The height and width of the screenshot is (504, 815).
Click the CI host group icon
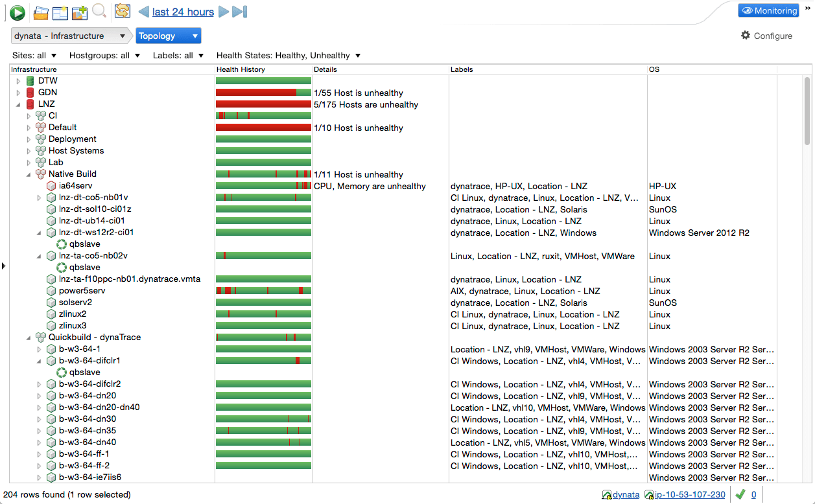pyautogui.click(x=41, y=116)
